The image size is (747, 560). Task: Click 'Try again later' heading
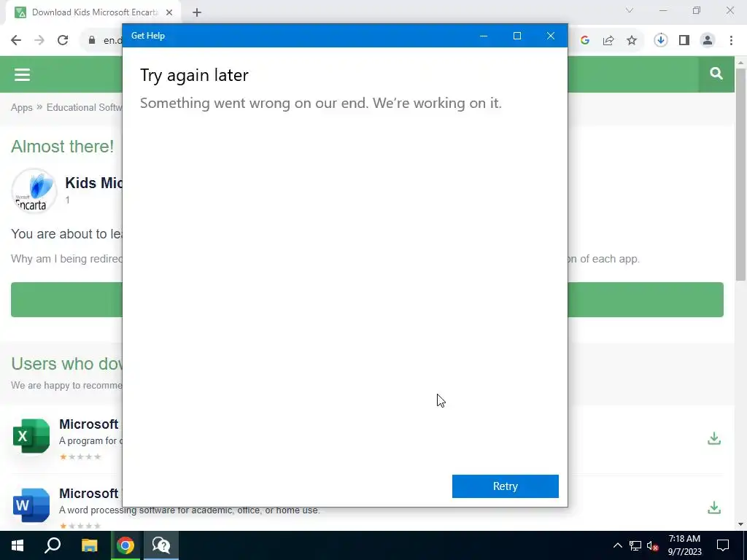tap(194, 75)
